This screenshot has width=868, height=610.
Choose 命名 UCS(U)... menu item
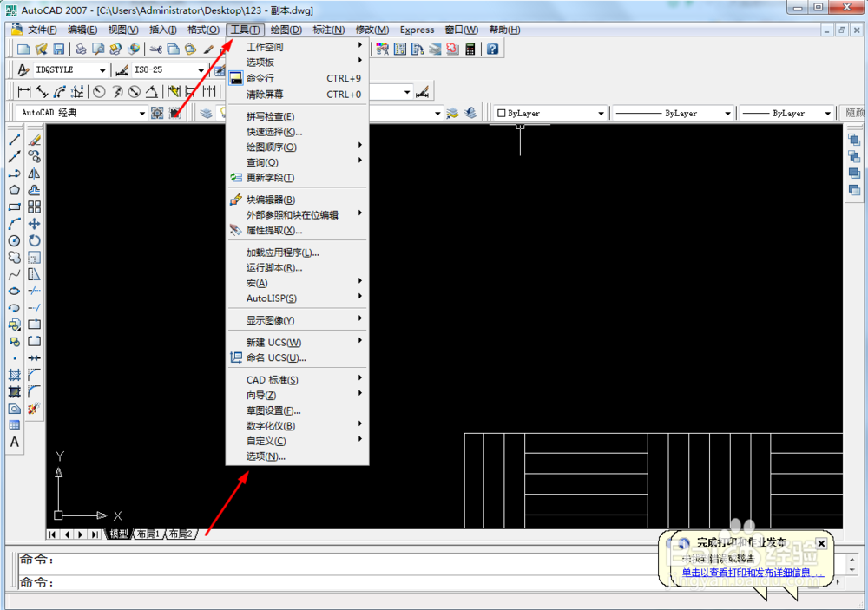[x=297, y=357]
